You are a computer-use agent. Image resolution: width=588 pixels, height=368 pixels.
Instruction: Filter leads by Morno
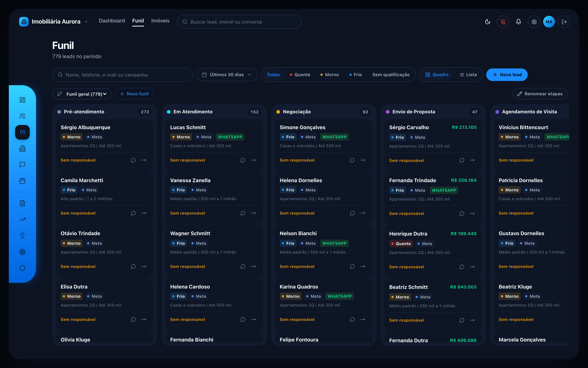click(x=329, y=75)
